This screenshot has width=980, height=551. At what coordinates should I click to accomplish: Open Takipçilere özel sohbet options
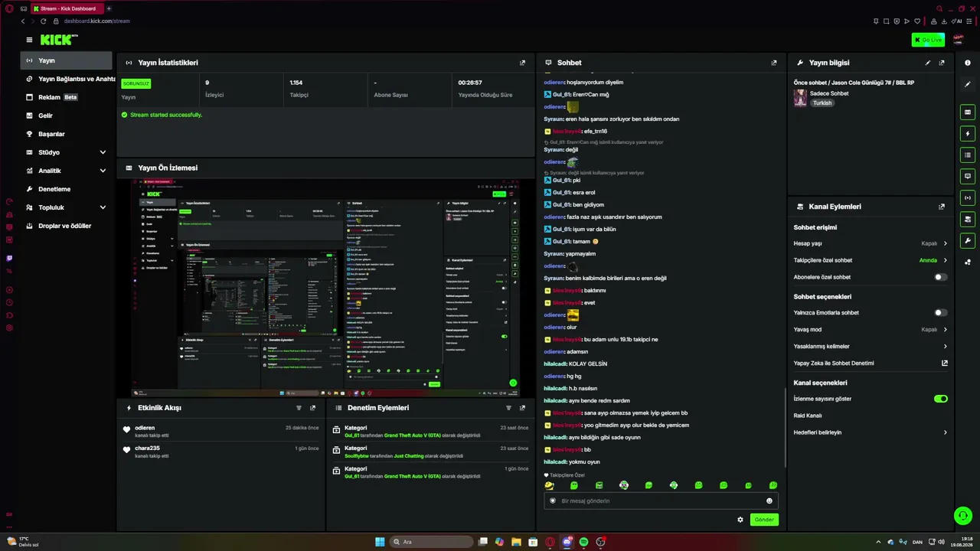point(871,260)
